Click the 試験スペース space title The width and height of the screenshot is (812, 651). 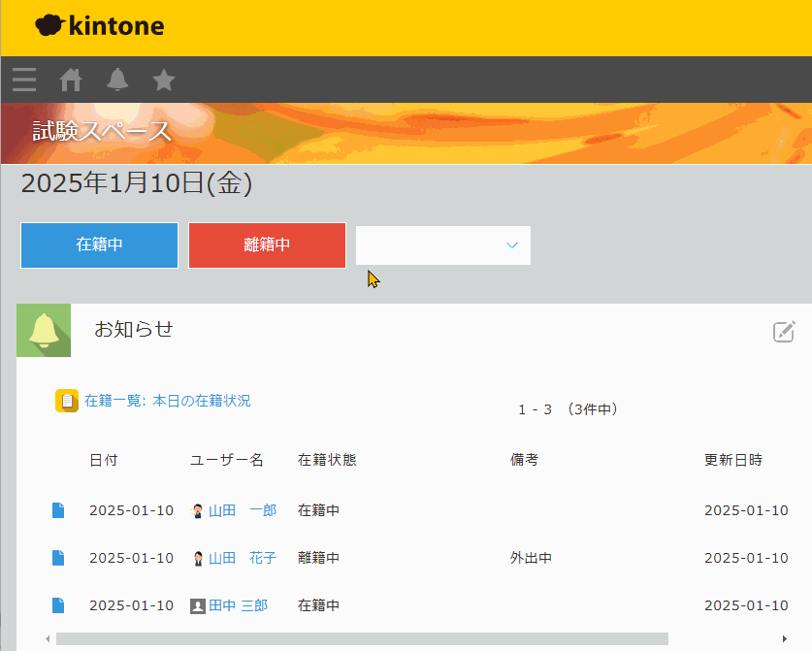102,131
